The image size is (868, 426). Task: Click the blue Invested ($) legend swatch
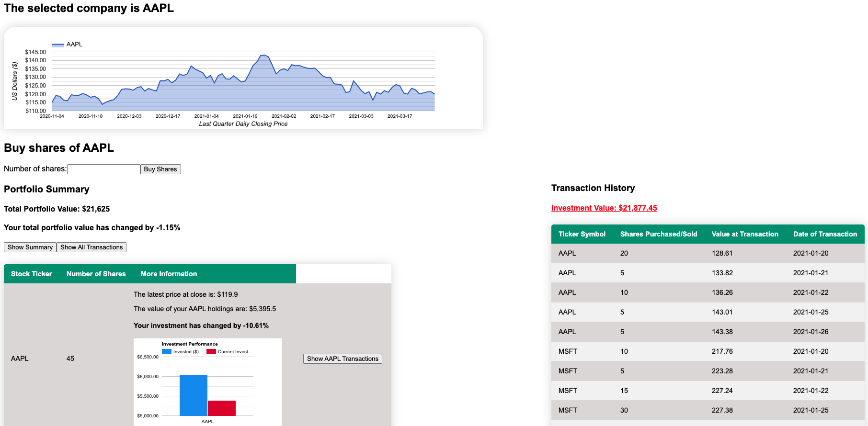(167, 351)
